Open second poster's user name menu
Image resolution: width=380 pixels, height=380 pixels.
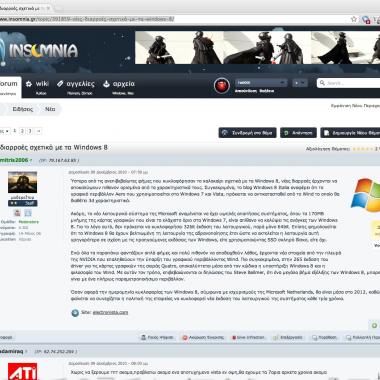coord(14,352)
